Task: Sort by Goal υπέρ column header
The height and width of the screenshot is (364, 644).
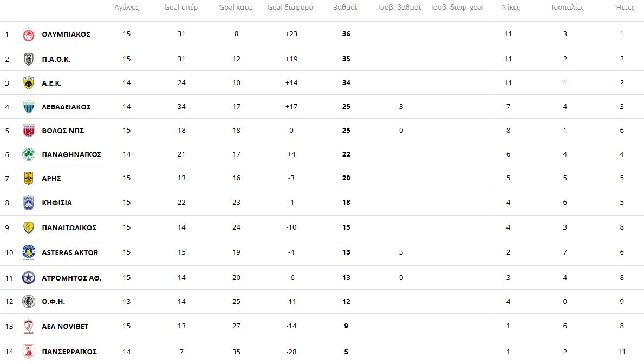Action: pos(181,8)
